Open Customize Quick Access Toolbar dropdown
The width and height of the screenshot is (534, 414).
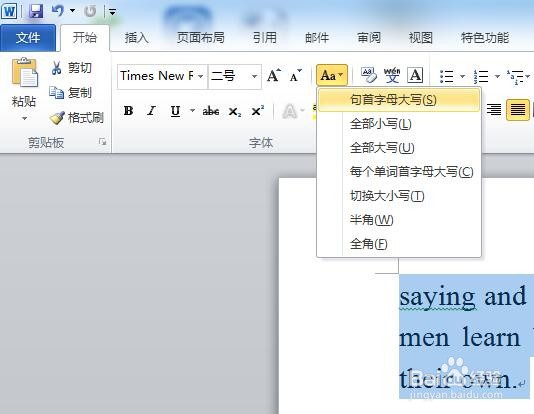point(112,12)
